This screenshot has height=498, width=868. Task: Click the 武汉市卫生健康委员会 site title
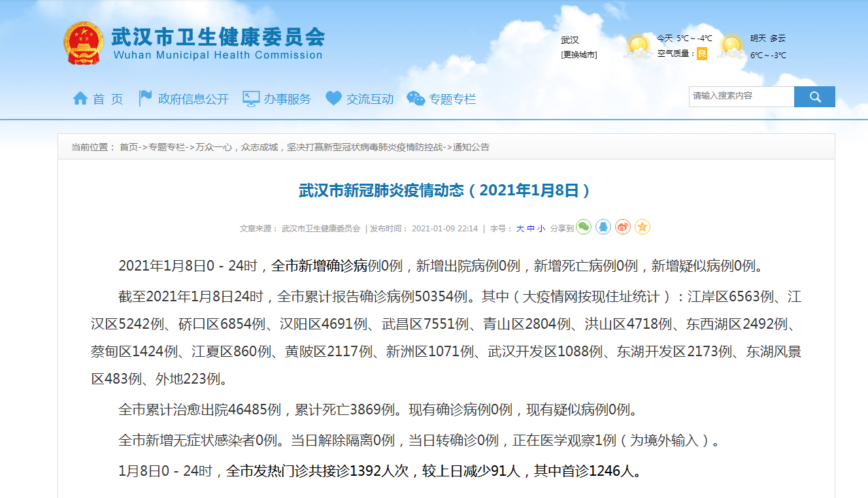[218, 37]
